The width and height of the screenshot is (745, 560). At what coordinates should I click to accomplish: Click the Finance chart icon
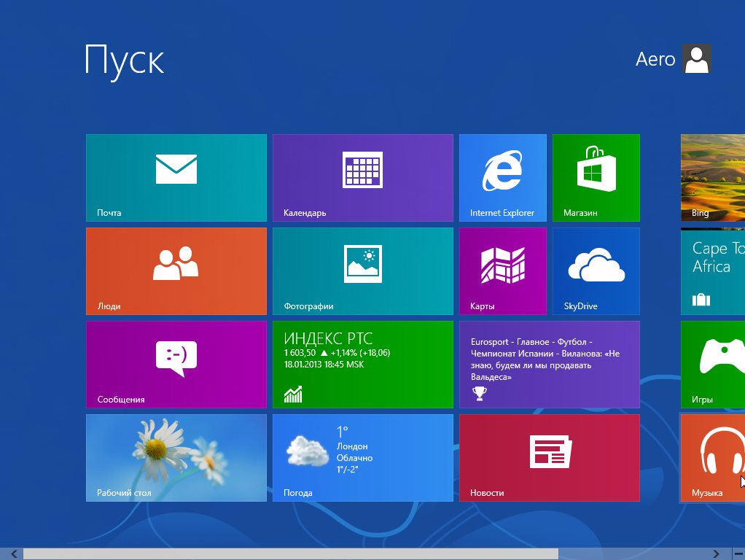point(293,394)
